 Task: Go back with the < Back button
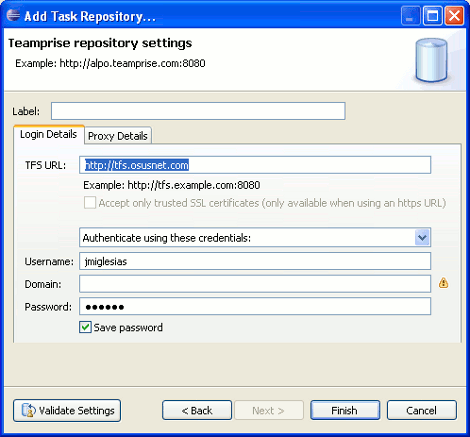[197, 410]
